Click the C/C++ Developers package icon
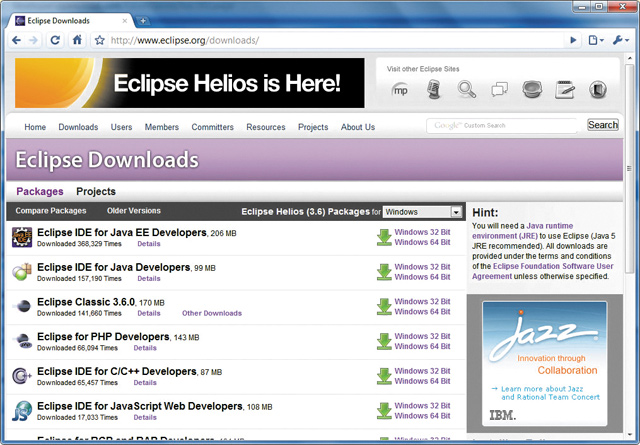 pos(22,376)
